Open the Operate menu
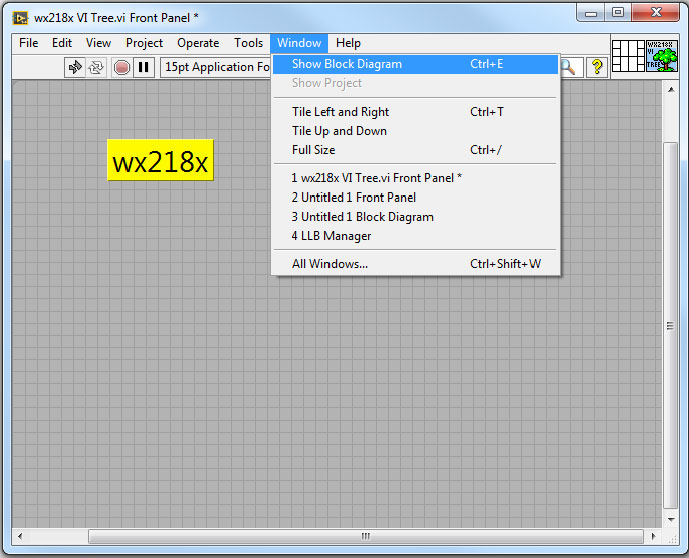The height and width of the screenshot is (558, 689). (x=198, y=43)
